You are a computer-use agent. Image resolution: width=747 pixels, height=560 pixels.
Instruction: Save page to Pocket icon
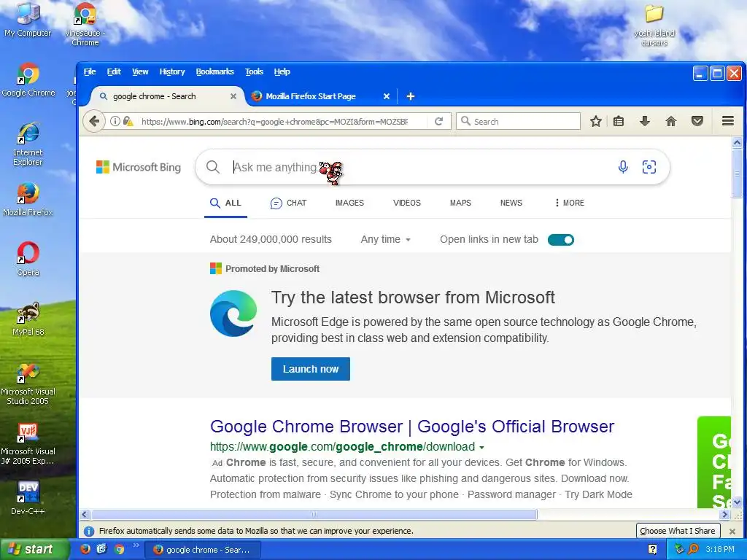point(697,122)
